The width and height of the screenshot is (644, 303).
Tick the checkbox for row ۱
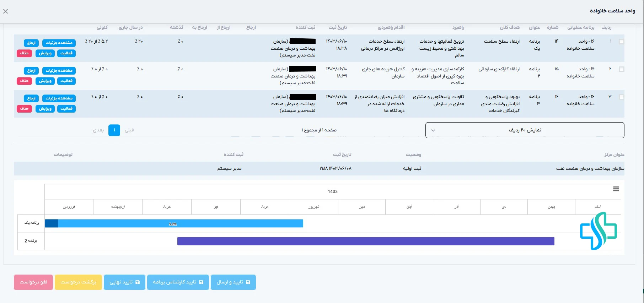pos(621,42)
